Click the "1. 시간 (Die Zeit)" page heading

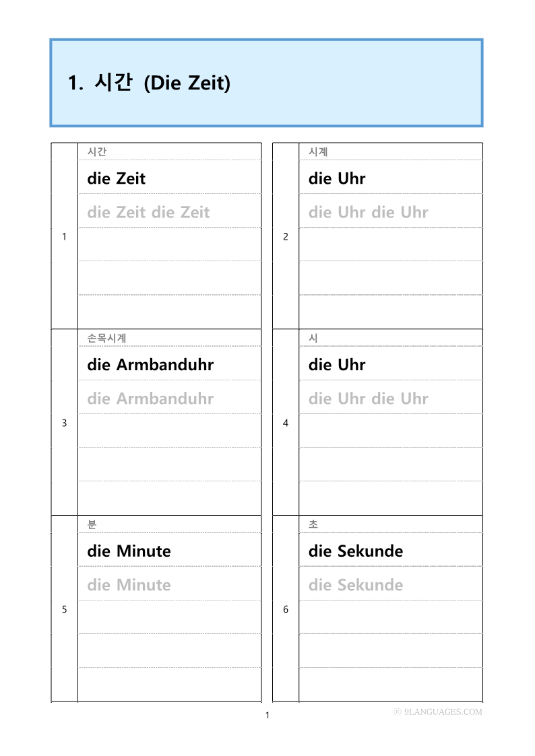click(149, 83)
